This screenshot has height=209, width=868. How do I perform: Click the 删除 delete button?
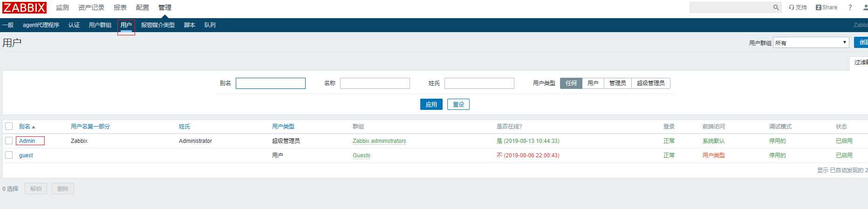(x=63, y=189)
